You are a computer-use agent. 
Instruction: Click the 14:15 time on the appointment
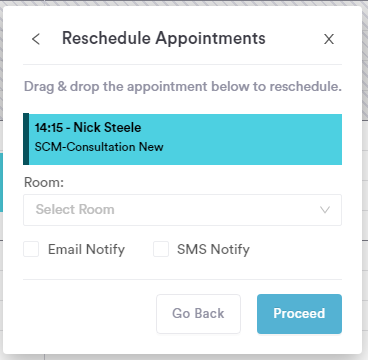pyautogui.click(x=48, y=128)
